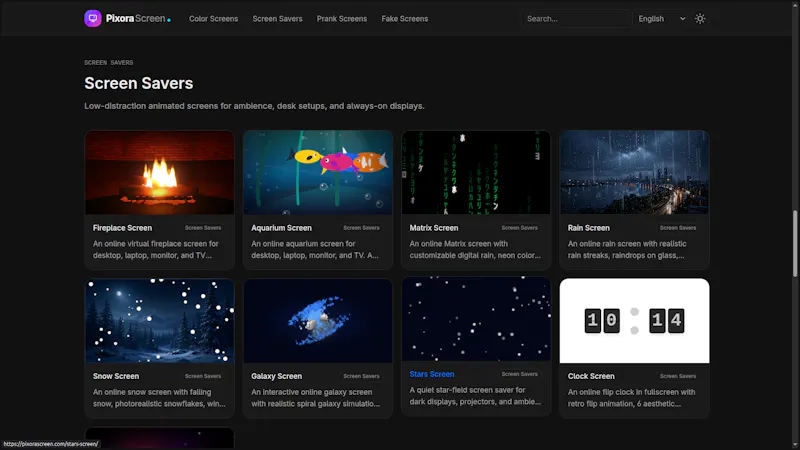Open the Rain Screen thumbnail

634,172
